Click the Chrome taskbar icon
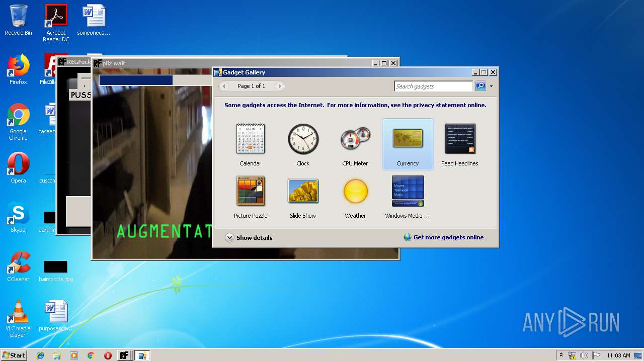This screenshot has height=362, width=644. [x=91, y=355]
